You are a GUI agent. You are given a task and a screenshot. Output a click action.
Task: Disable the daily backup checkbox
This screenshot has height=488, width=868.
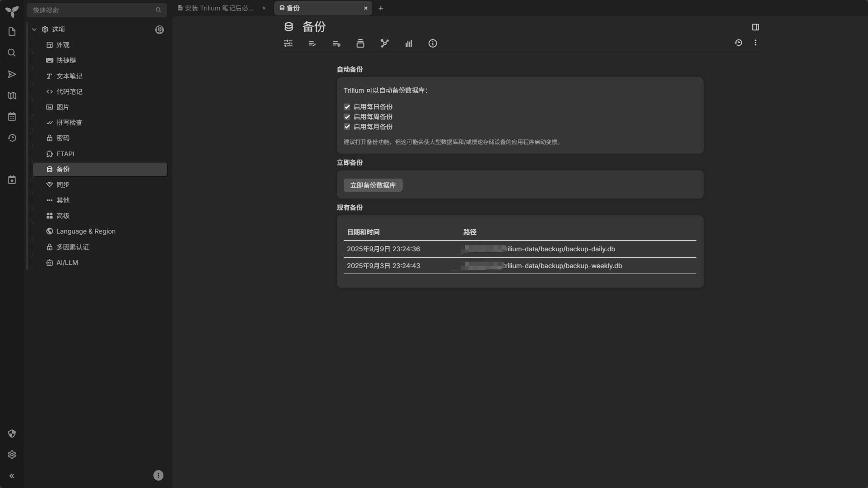click(347, 107)
